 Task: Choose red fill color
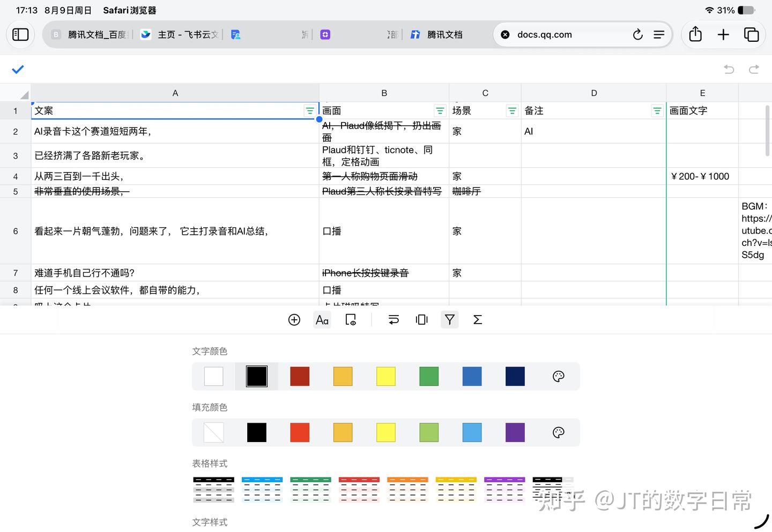pos(300,432)
